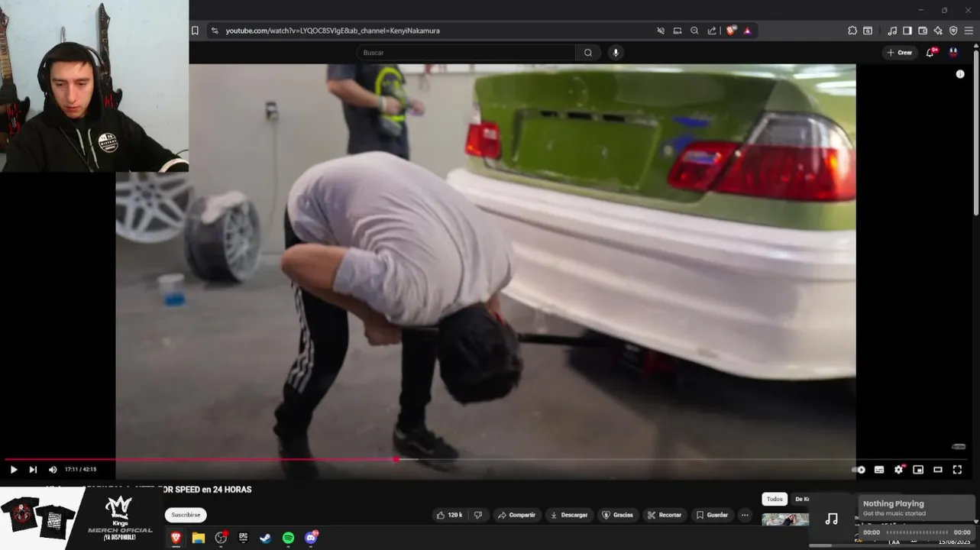Open the Brave Rewards triangle icon
The height and width of the screenshot is (550, 980).
[747, 31]
